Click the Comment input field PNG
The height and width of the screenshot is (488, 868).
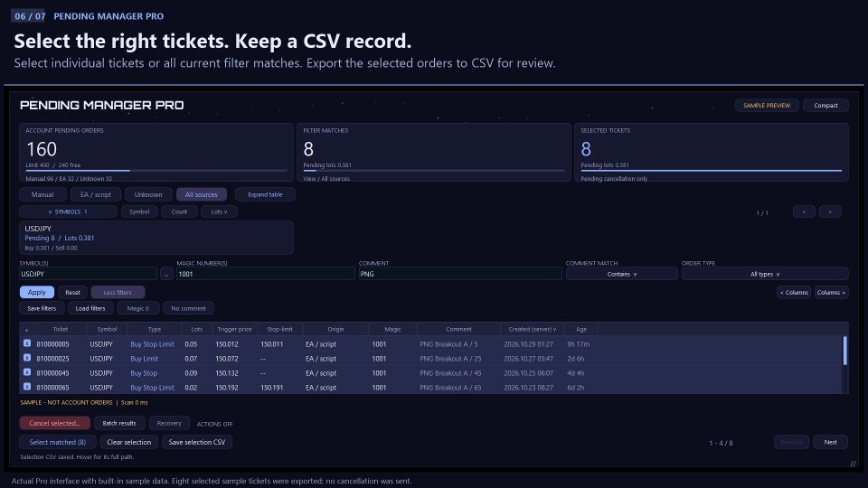pyautogui.click(x=460, y=274)
